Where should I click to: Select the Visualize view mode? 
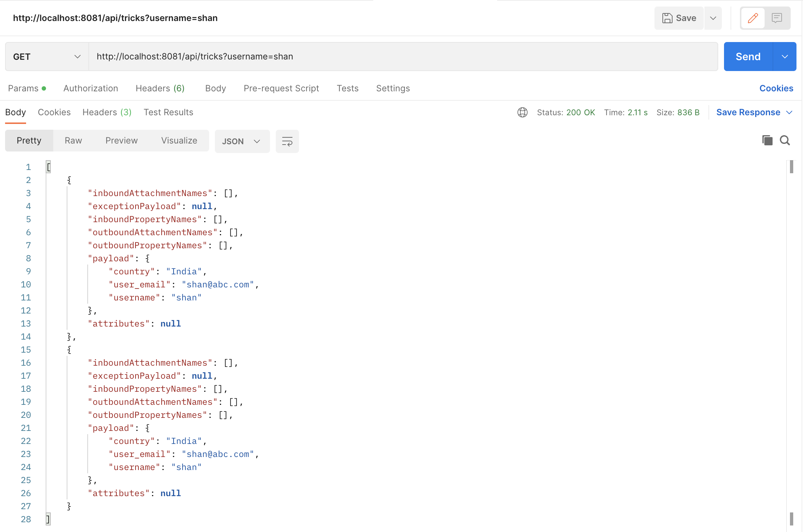(x=179, y=141)
